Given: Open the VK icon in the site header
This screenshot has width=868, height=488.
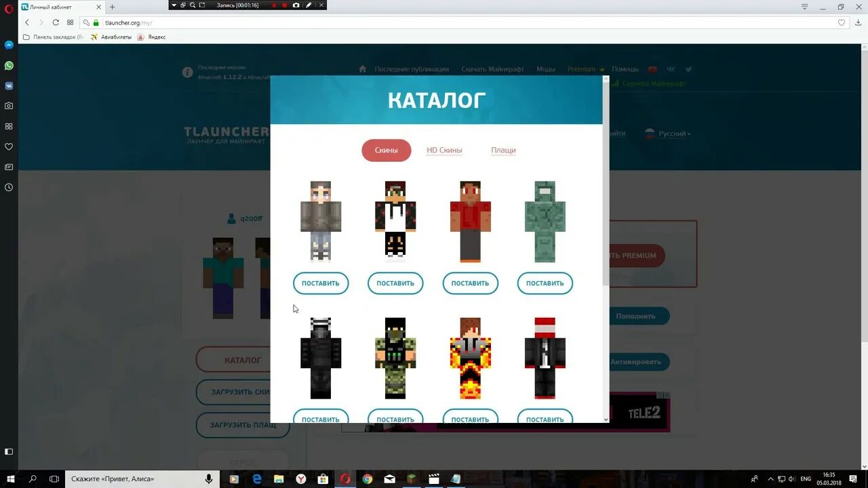Looking at the screenshot, I should (x=671, y=69).
